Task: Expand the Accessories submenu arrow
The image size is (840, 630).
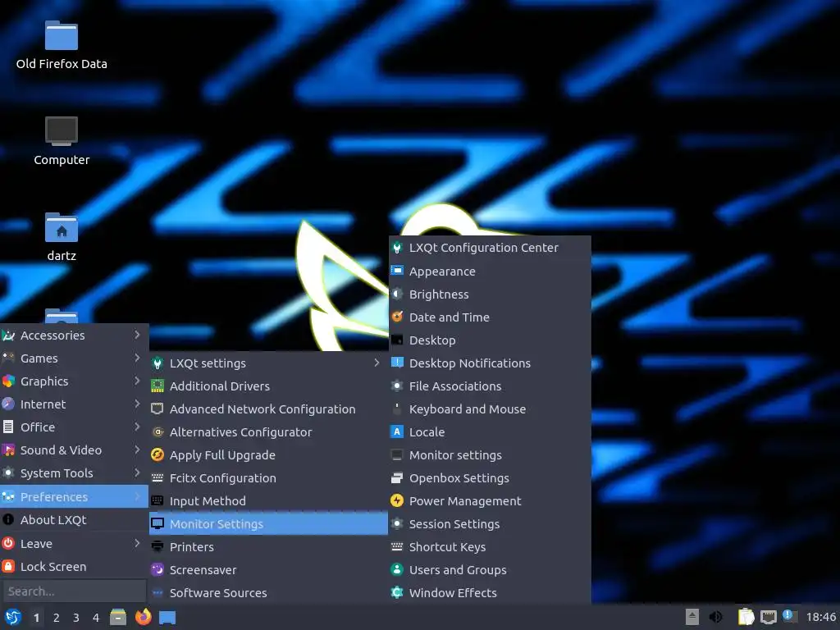Action: tap(137, 335)
